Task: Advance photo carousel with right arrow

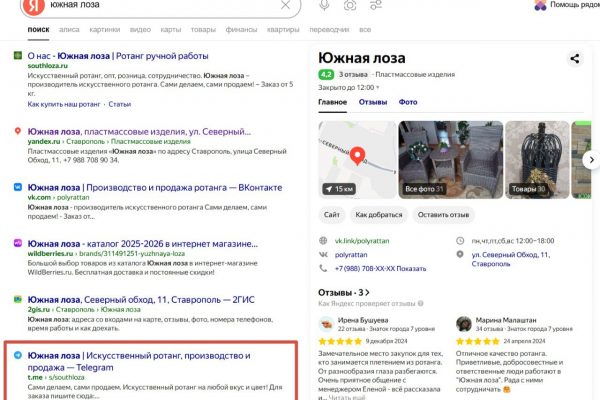Action: (591, 160)
